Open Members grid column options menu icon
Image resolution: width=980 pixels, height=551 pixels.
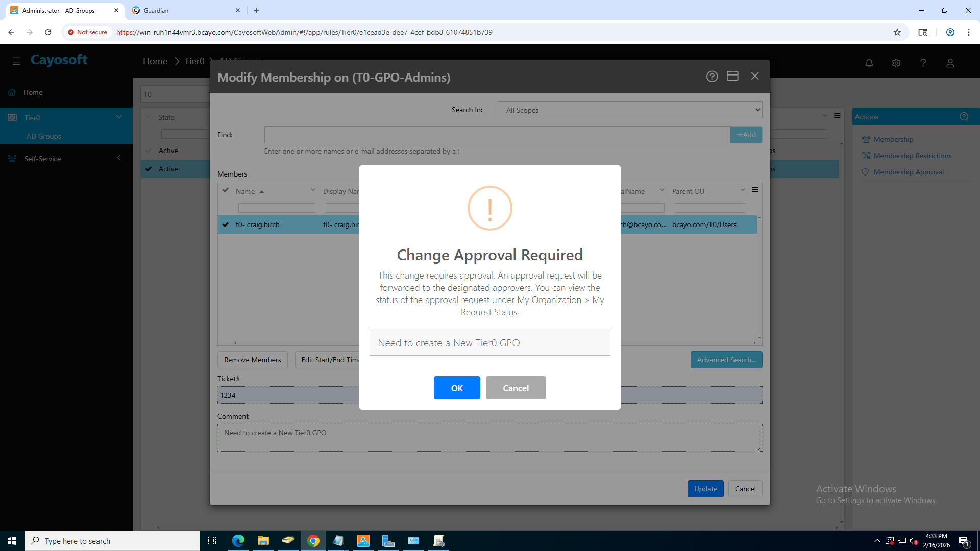(x=755, y=190)
